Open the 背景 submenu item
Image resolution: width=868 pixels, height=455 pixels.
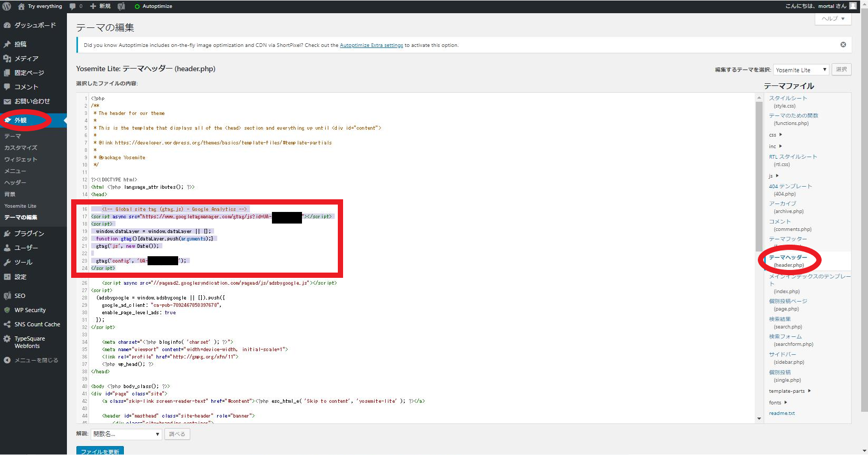(x=9, y=194)
